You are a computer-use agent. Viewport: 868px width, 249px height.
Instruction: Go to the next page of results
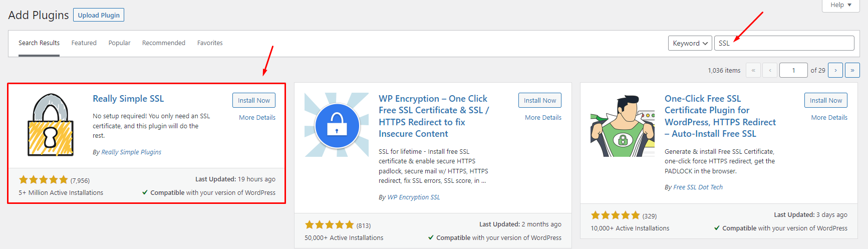pos(835,70)
